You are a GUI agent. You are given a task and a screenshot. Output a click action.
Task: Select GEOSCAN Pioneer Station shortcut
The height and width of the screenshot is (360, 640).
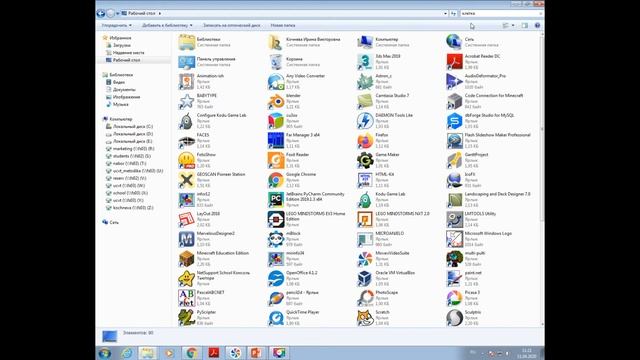click(212, 180)
